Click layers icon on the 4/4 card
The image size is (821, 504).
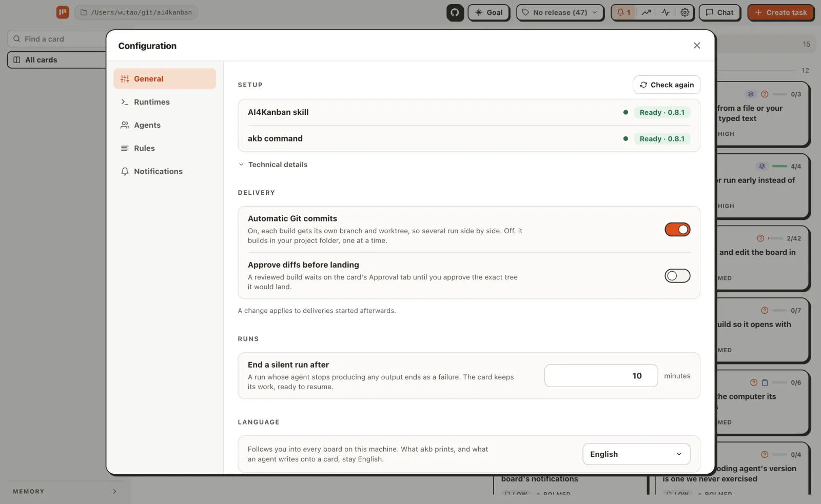(x=762, y=166)
